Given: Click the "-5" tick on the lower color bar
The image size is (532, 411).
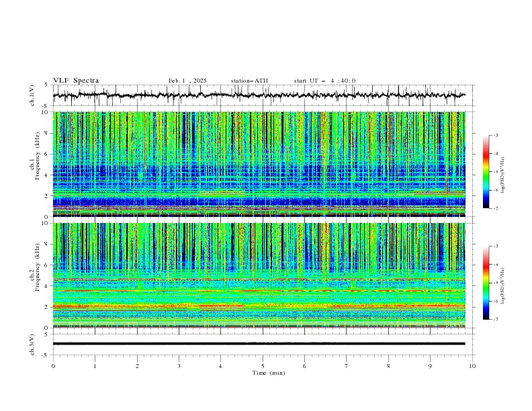Looking at the screenshot, I should pos(496,283).
